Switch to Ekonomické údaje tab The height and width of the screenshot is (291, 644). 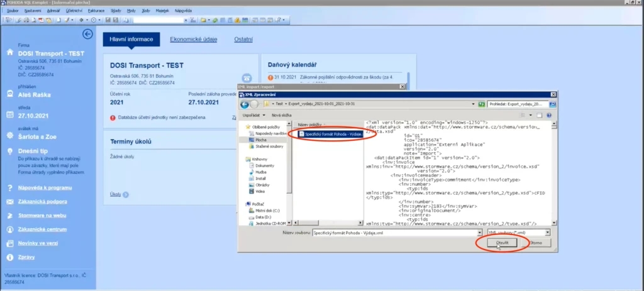[x=194, y=40]
